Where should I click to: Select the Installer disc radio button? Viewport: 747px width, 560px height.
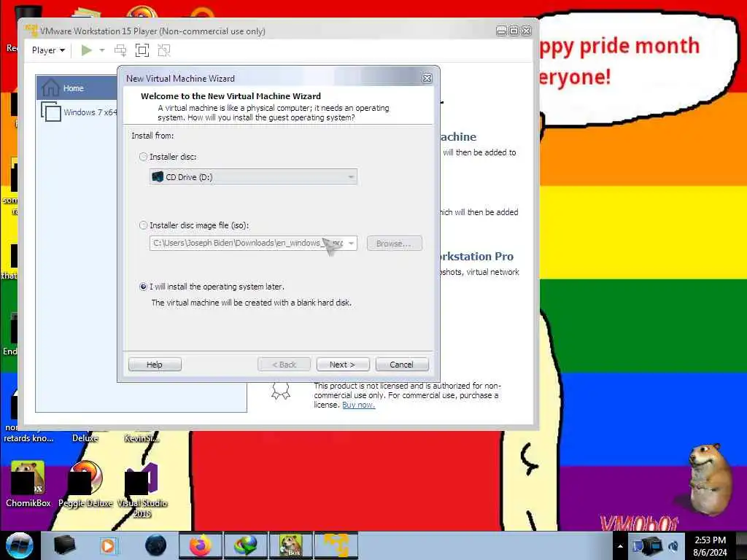pyautogui.click(x=143, y=157)
